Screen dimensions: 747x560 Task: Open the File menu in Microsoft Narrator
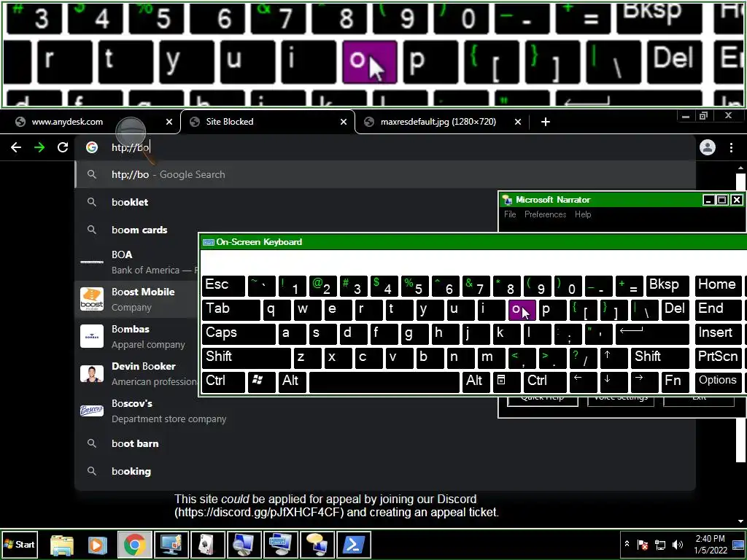pos(510,214)
